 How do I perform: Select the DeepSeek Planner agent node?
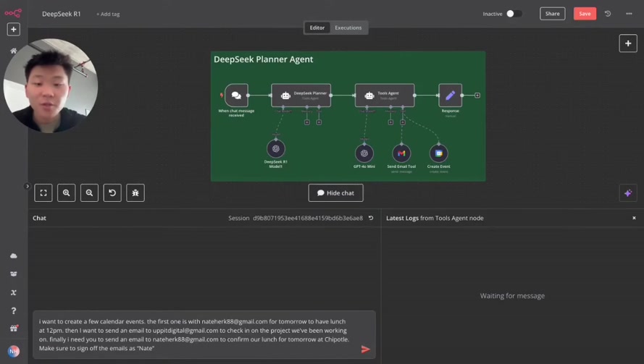click(301, 96)
